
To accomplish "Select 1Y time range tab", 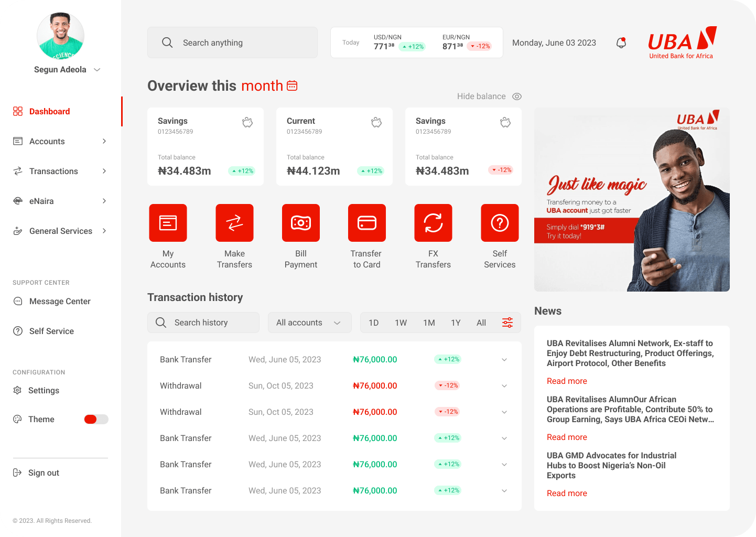I will tap(456, 323).
